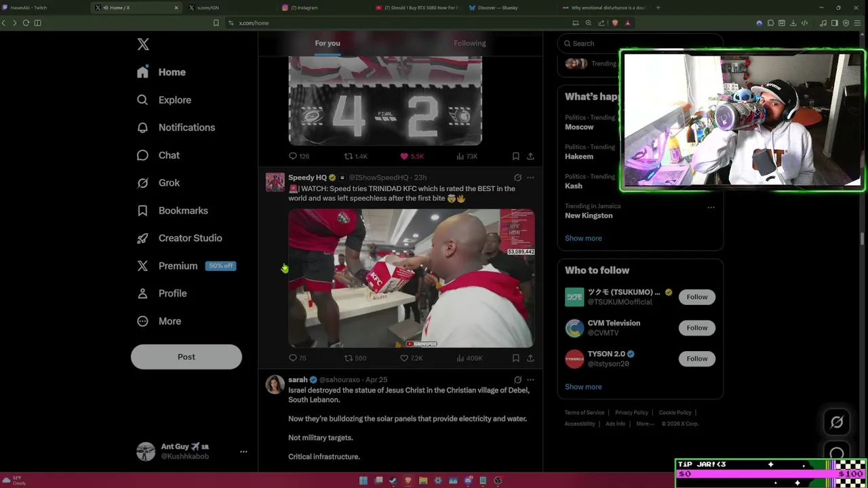Share the Speedy HQ KFC post
Screen dimensions: 868x488
point(530,358)
